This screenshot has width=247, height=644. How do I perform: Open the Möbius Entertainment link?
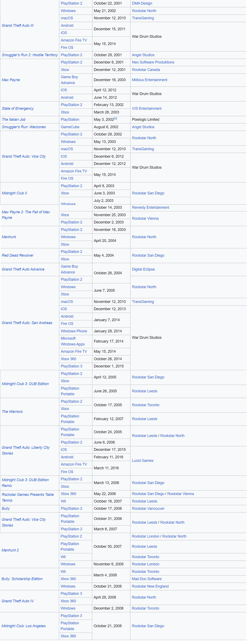coord(150,80)
